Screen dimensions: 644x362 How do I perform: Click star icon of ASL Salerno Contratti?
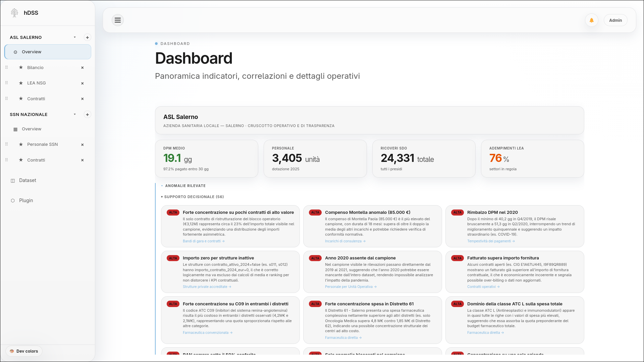[x=21, y=99]
